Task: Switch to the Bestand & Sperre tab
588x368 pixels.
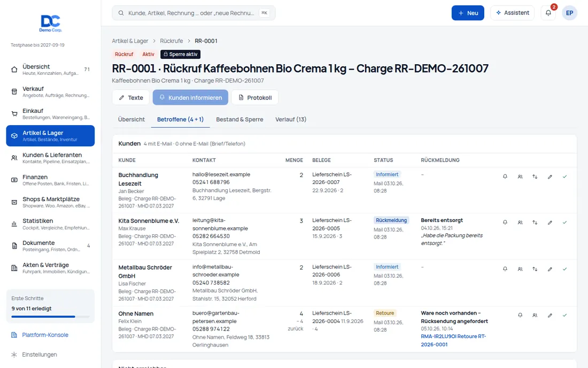Action: point(239,119)
